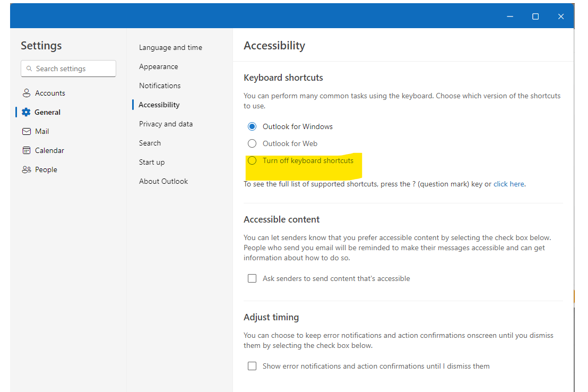The image size is (588, 392).
Task: Click the Keyboard shortcuts section heading
Action: click(x=283, y=78)
